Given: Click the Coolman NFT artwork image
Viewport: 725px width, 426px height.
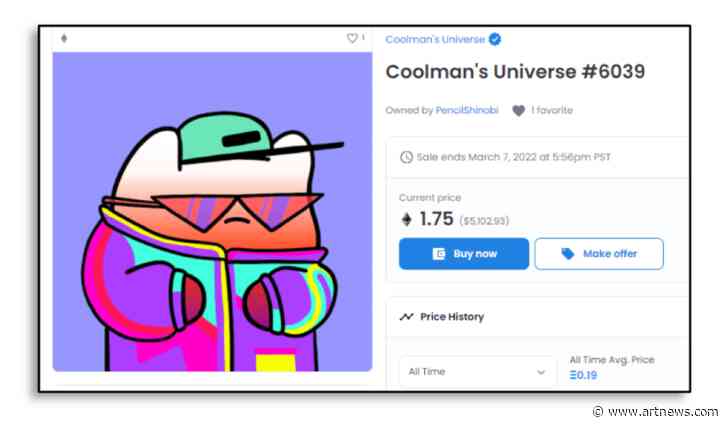Looking at the screenshot, I should tap(212, 212).
